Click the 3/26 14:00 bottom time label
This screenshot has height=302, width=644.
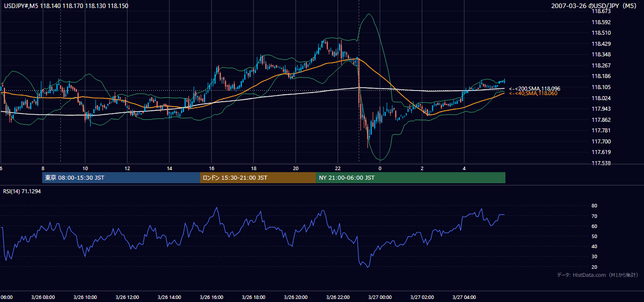(169, 297)
